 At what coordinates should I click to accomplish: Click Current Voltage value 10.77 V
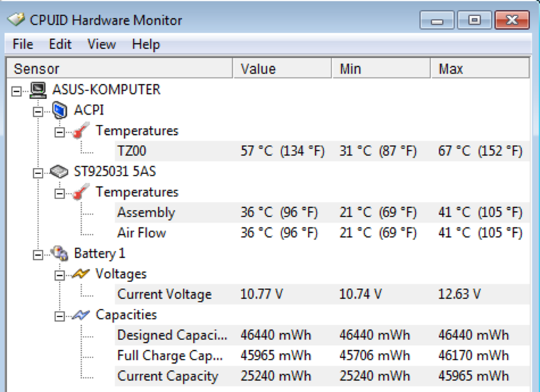[261, 294]
